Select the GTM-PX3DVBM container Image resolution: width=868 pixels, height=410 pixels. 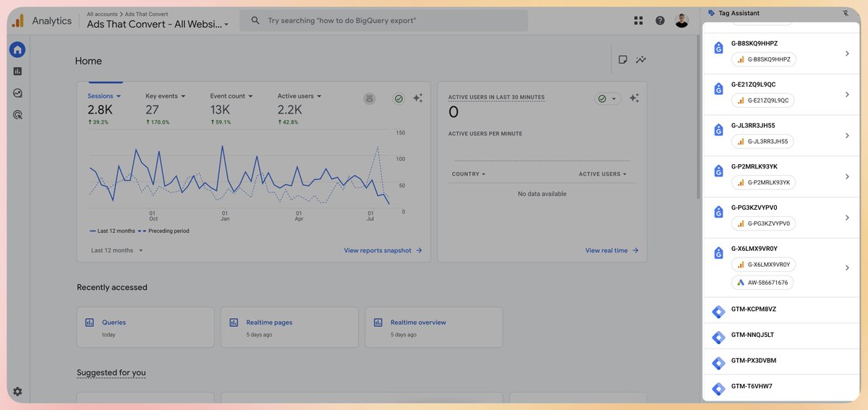coord(781,362)
